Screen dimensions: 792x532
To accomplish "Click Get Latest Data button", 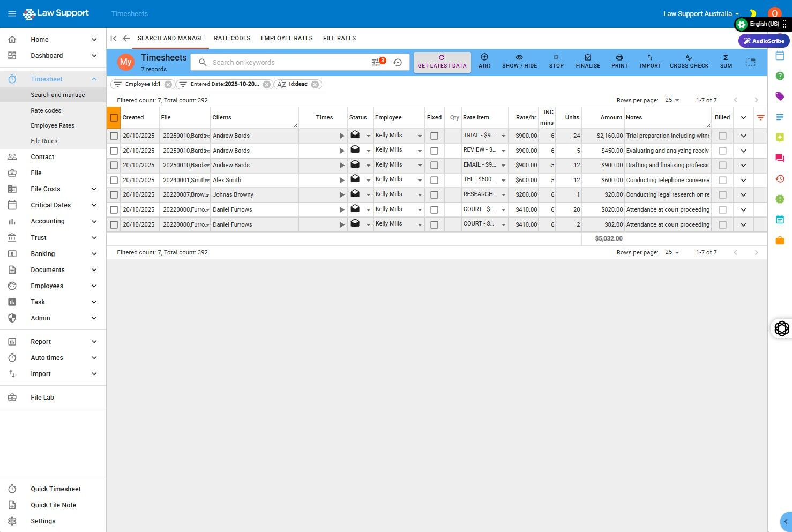I will [442, 62].
